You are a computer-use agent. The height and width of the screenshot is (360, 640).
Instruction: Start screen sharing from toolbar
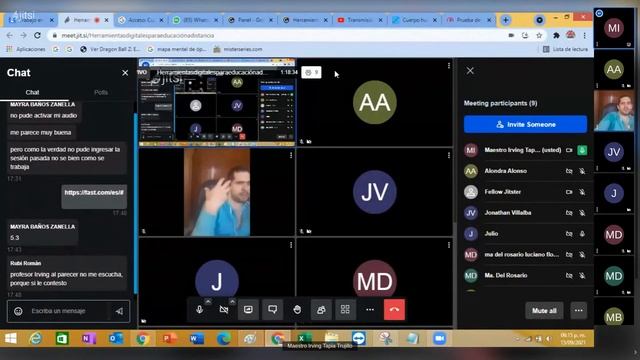coord(248,310)
